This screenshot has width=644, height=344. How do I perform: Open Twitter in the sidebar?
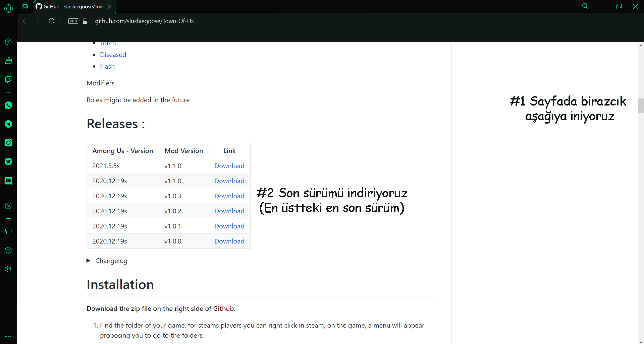click(x=8, y=161)
